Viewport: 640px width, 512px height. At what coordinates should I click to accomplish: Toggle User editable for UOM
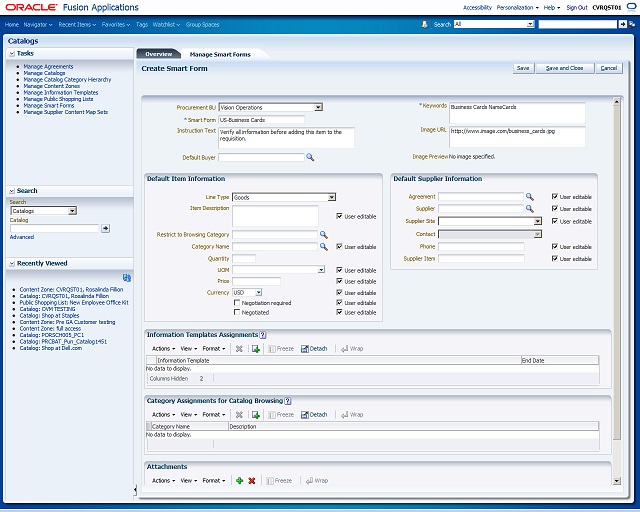[339, 270]
